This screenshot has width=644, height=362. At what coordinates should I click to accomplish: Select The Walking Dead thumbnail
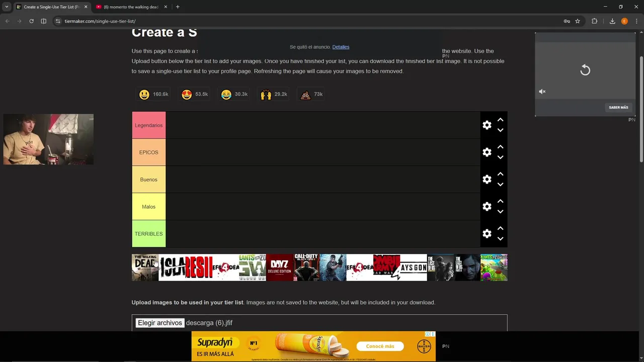click(x=145, y=267)
